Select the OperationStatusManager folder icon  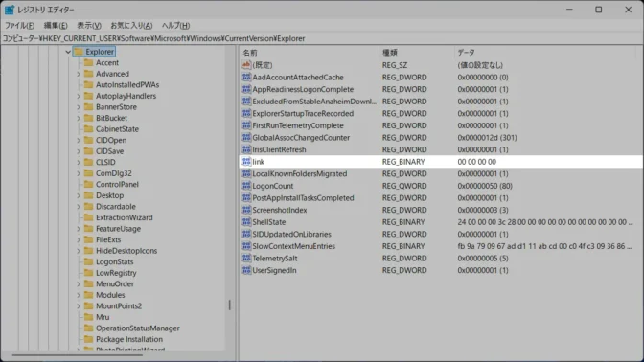(x=88, y=328)
